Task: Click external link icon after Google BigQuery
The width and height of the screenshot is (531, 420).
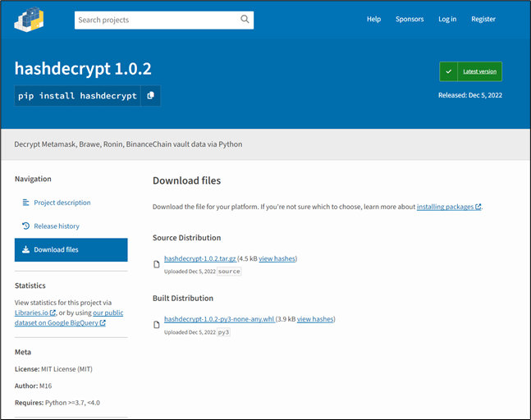Action: (x=103, y=323)
